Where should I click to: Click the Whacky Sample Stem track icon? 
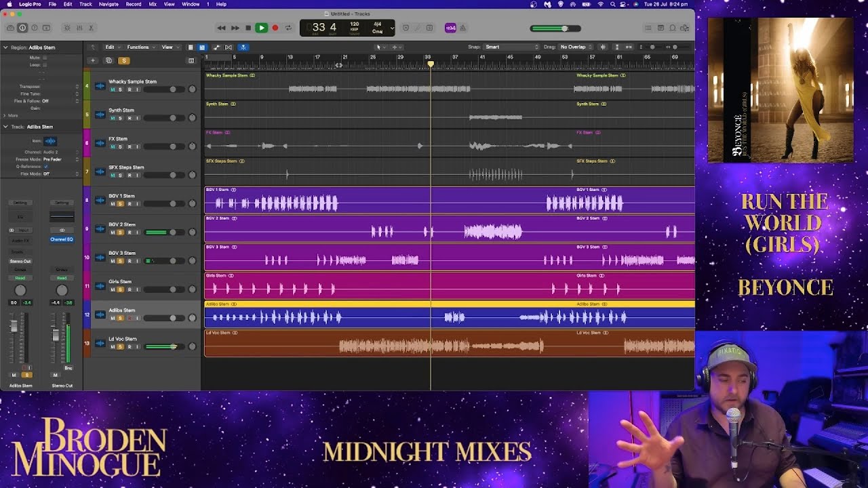pos(100,86)
